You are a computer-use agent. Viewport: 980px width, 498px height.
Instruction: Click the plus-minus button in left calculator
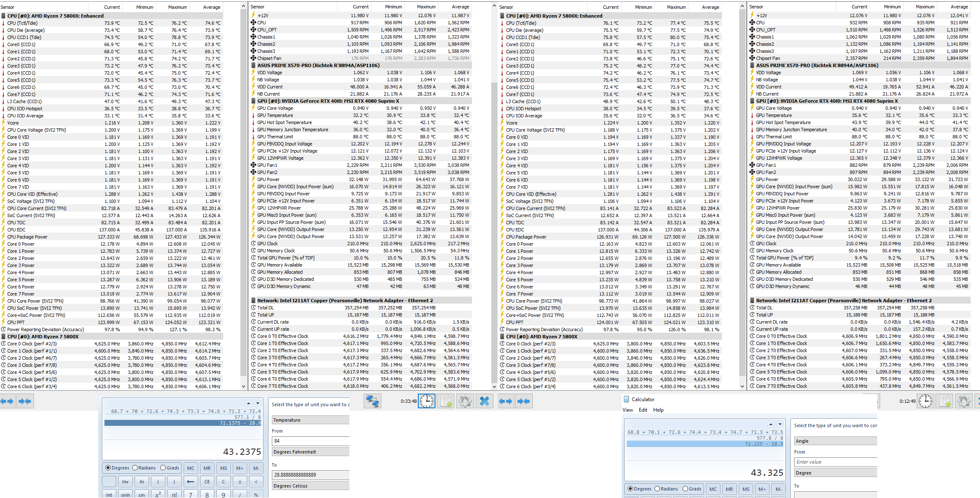240,482
